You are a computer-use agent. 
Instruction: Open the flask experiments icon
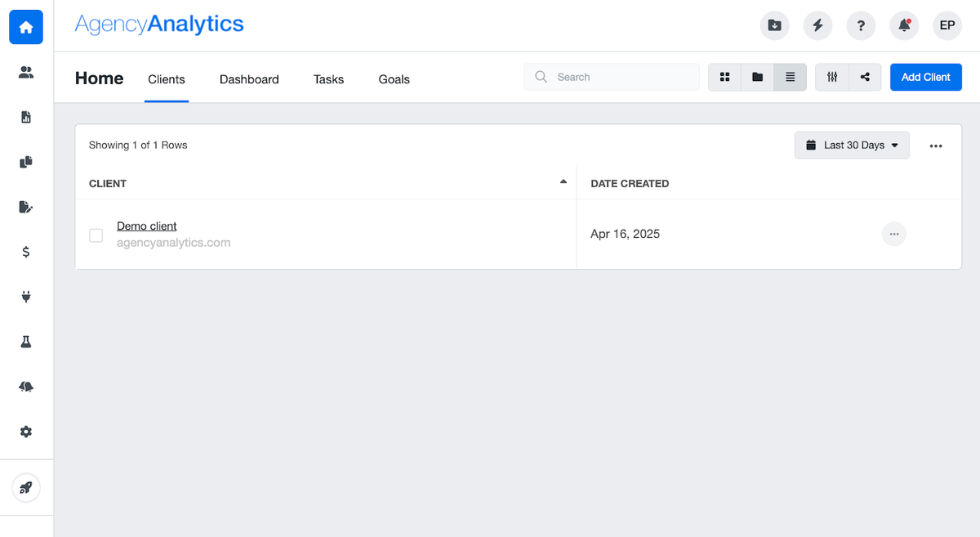tap(26, 342)
